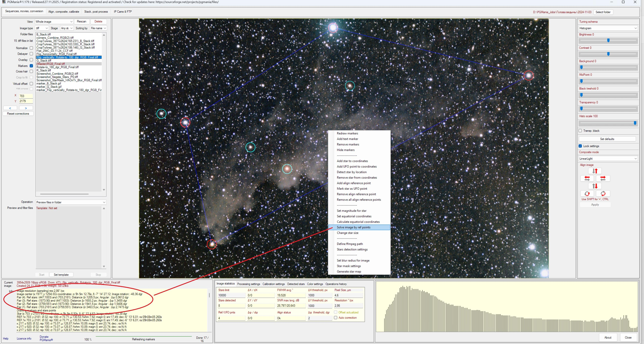This screenshot has width=644, height=344.
Task: Go to previous image with < button
Action: 10,108
